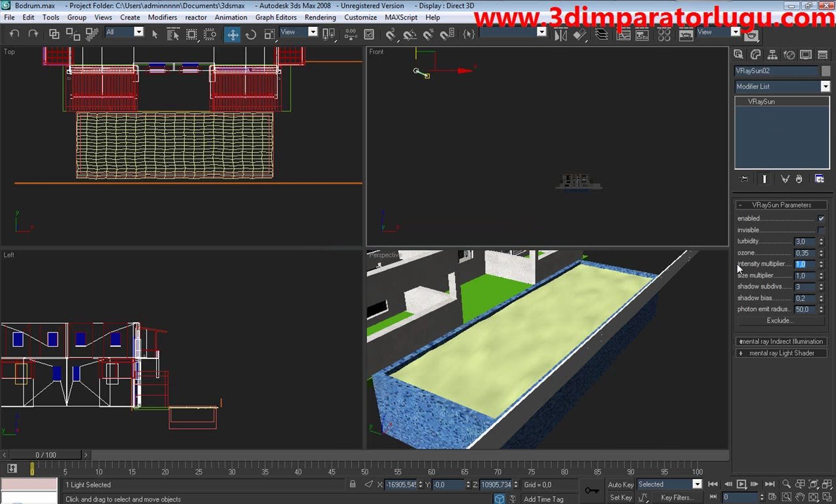This screenshot has height=504, width=836.
Task: Toggle the VRaySun enabled checkbox
Action: (x=821, y=219)
